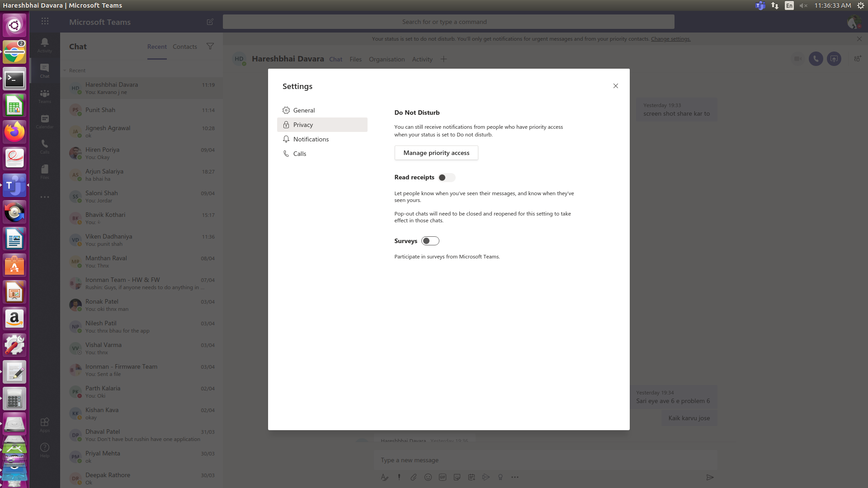The width and height of the screenshot is (868, 488).
Task: Open chat with Kishan Kava
Action: 142,413
